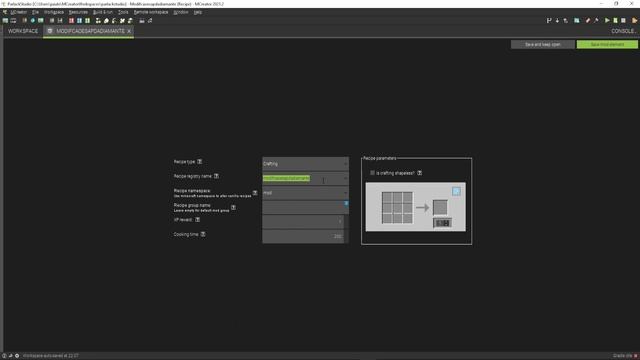
Task: Open the Window menu
Action: 181,12
